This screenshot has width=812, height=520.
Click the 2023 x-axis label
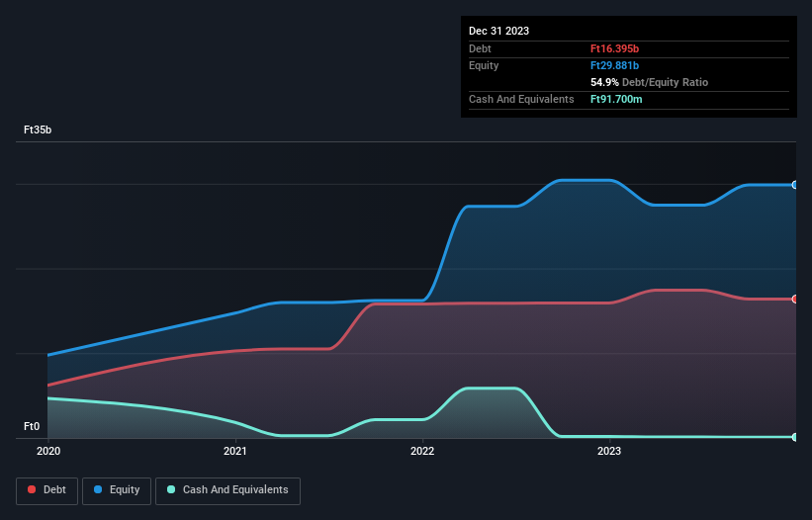tap(609, 451)
